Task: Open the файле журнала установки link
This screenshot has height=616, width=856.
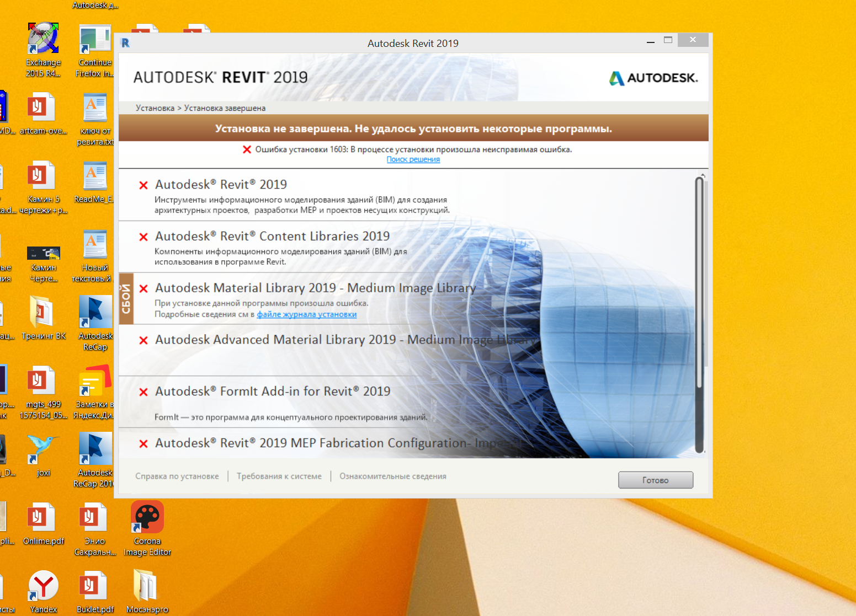Action: point(306,314)
